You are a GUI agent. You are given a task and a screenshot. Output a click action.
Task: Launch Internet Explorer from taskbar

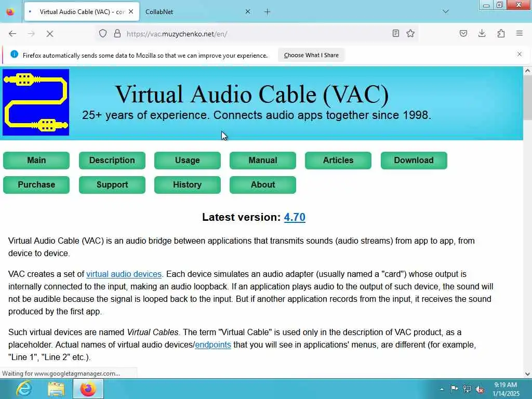pyautogui.click(x=24, y=389)
